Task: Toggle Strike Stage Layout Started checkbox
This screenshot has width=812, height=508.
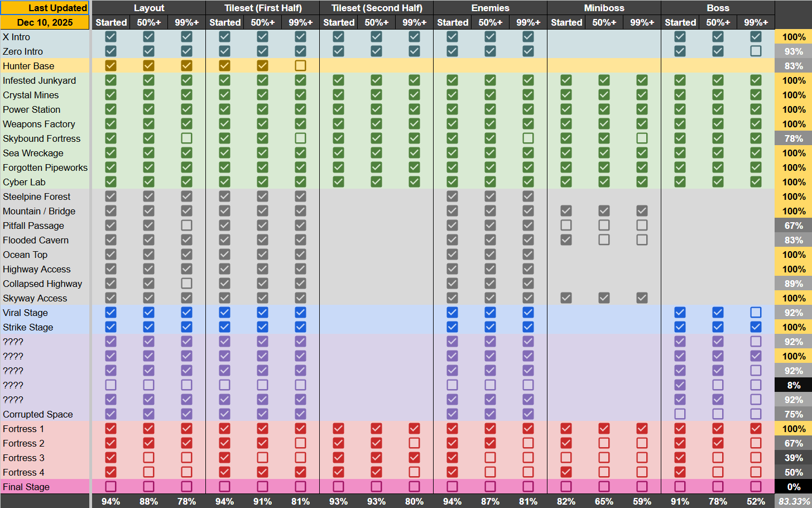Action: coord(110,327)
